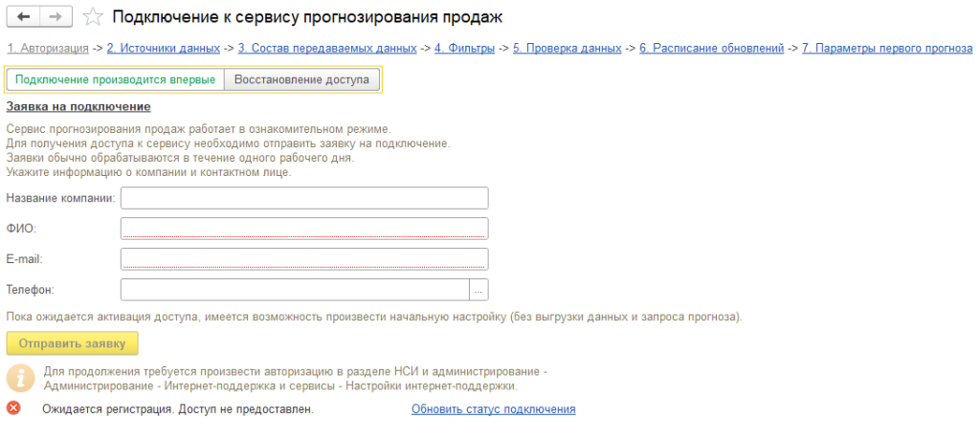The width and height of the screenshot is (980, 440).
Task: Jump to '5. Проверка данных' step
Action: (568, 48)
